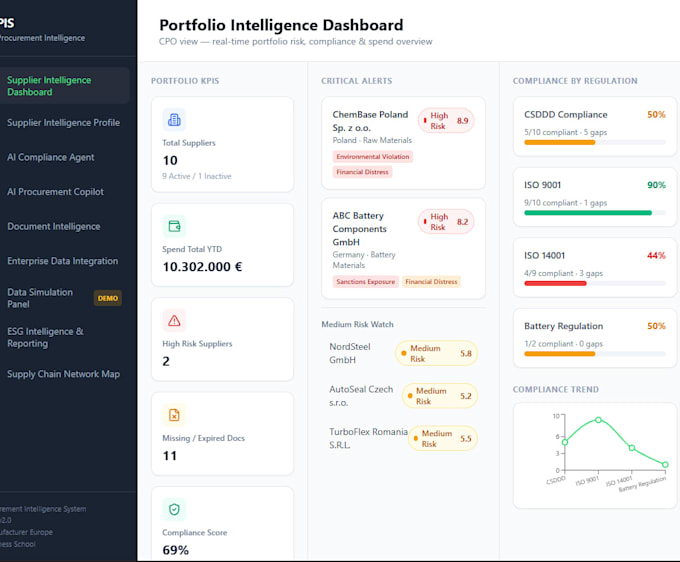This screenshot has height=562, width=680.
Task: Navigate to ESG Intelligence & Reporting
Action: coord(45,337)
